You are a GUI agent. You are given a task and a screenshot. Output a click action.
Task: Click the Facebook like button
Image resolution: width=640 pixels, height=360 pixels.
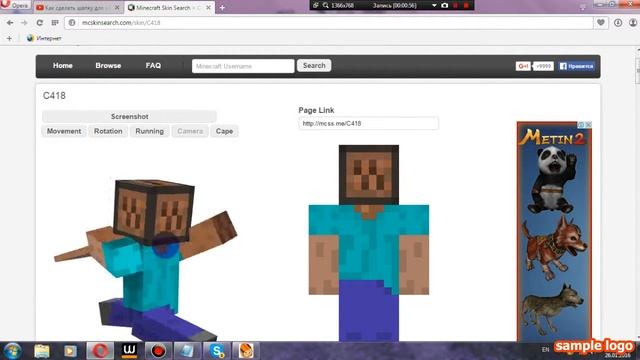(576, 66)
